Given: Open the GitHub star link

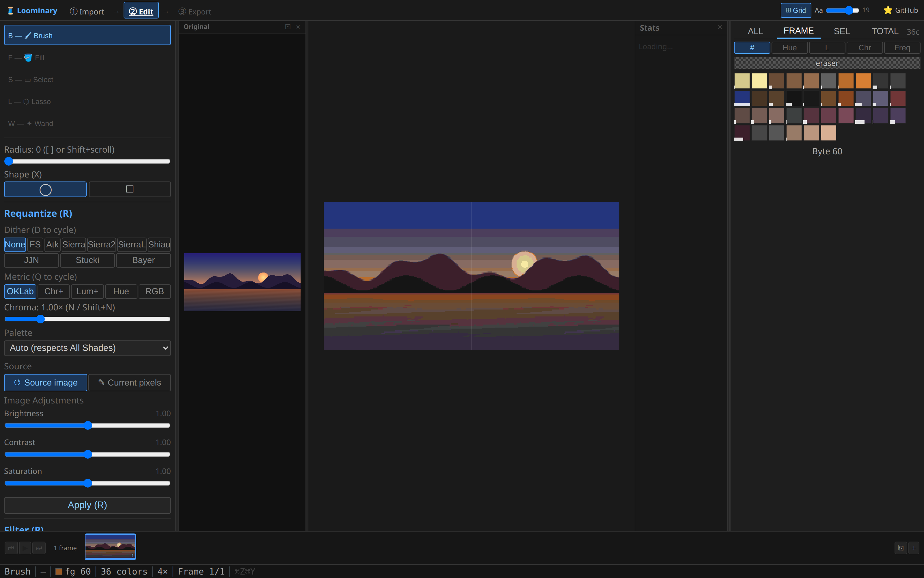Looking at the screenshot, I should pos(900,10).
